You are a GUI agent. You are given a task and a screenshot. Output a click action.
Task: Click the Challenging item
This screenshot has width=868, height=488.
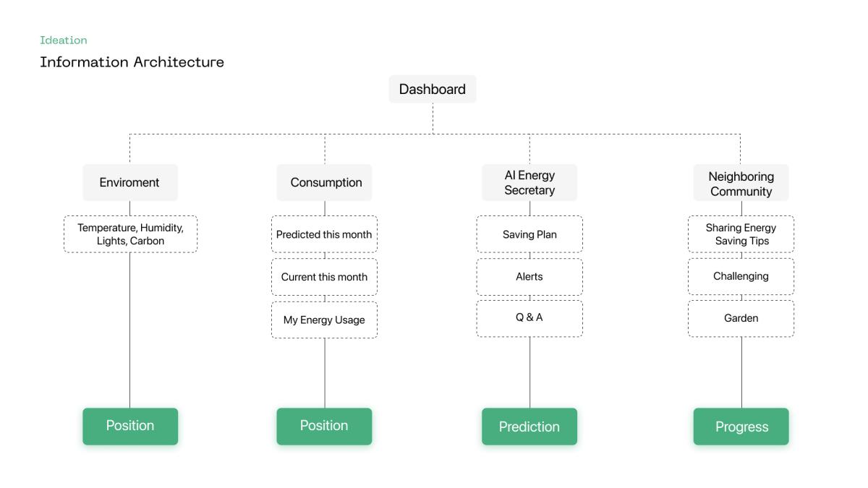point(741,276)
